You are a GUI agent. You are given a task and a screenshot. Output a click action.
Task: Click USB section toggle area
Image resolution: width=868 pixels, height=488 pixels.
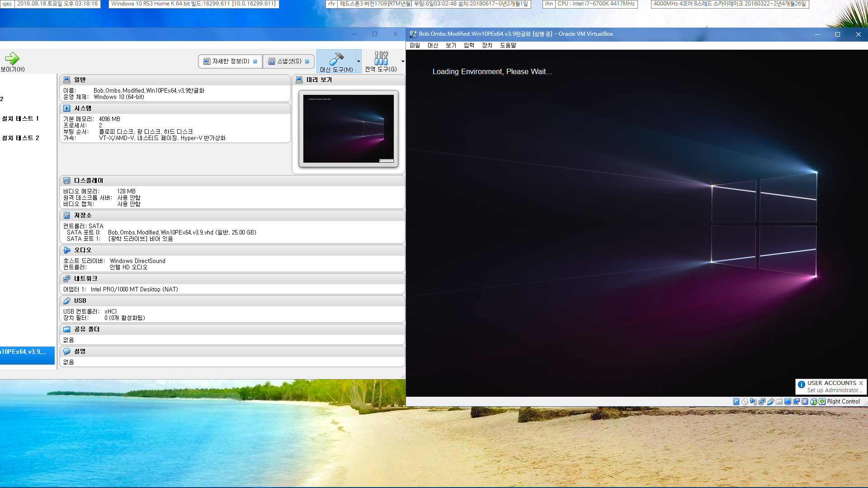coord(232,300)
